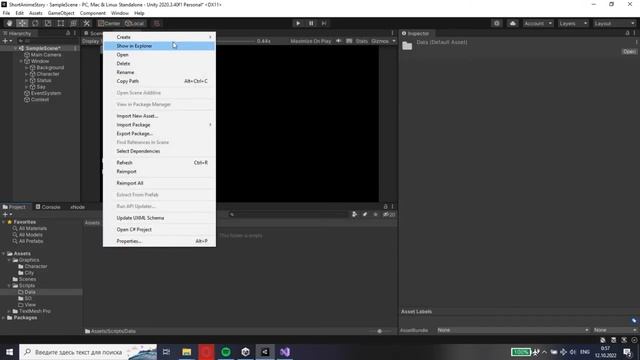The width and height of the screenshot is (640, 360).
Task: Open File Explorer from taskbar
Action: pyautogui.click(x=187, y=352)
